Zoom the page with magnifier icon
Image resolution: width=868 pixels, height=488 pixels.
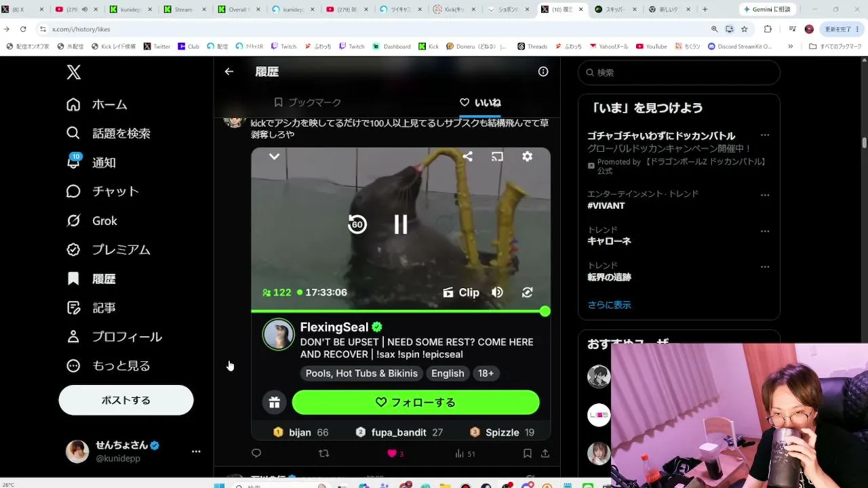coord(714,29)
